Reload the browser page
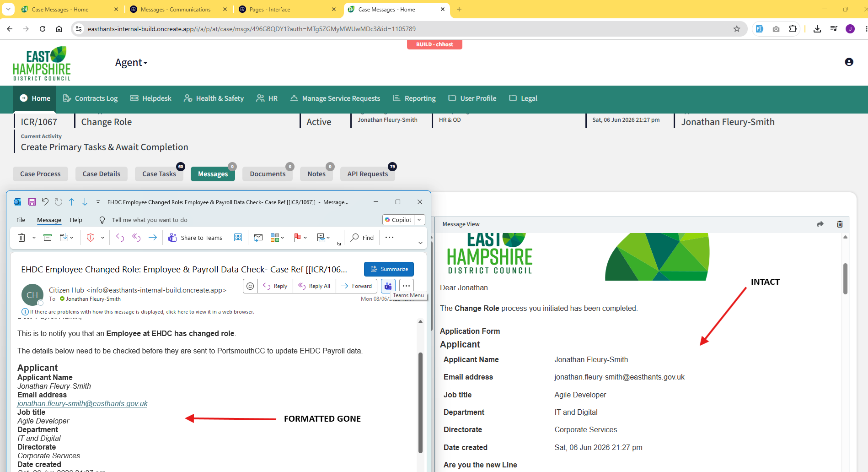The width and height of the screenshot is (868, 472). 43,29
